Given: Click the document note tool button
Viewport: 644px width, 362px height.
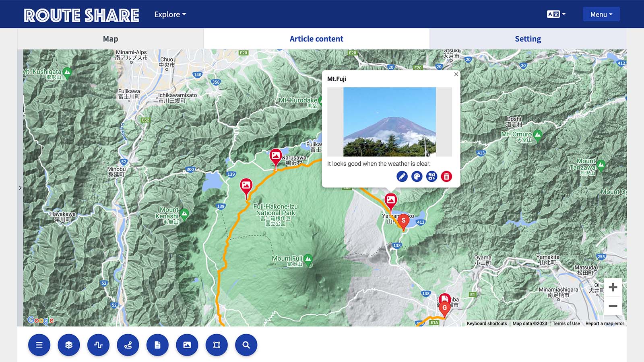Looking at the screenshot, I should tap(157, 345).
